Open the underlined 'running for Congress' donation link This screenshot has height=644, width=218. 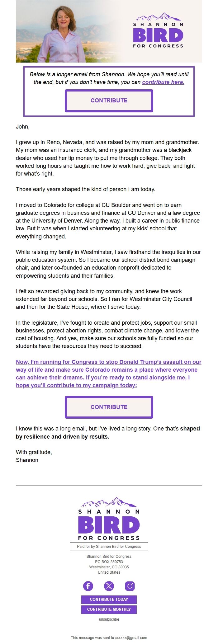point(109,373)
